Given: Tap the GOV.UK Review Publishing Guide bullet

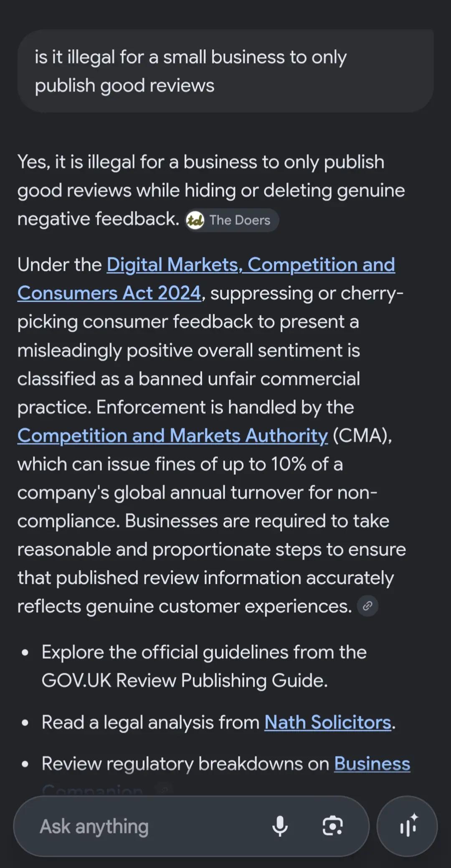Looking at the screenshot, I should 204,666.
